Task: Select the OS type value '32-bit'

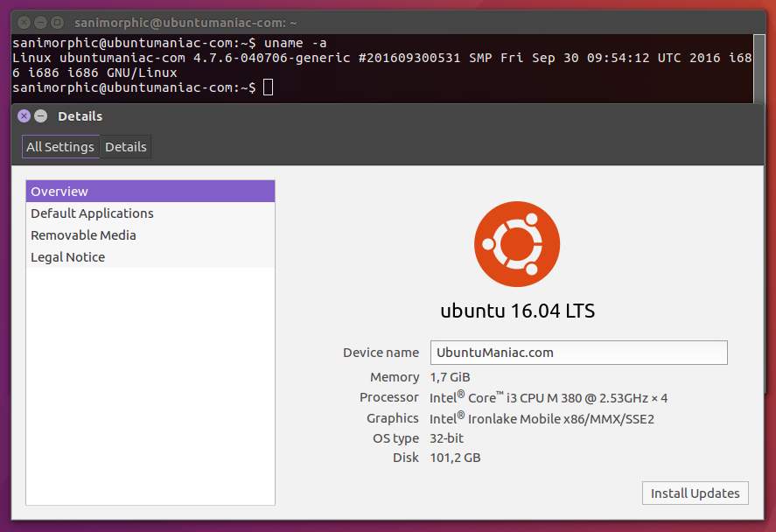Action: tap(446, 438)
